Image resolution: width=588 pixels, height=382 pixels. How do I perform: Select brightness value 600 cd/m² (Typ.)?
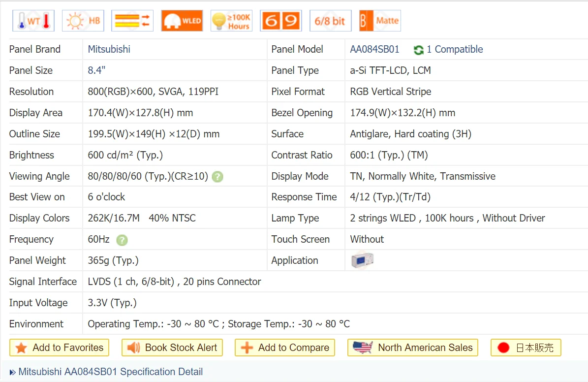coord(125,155)
